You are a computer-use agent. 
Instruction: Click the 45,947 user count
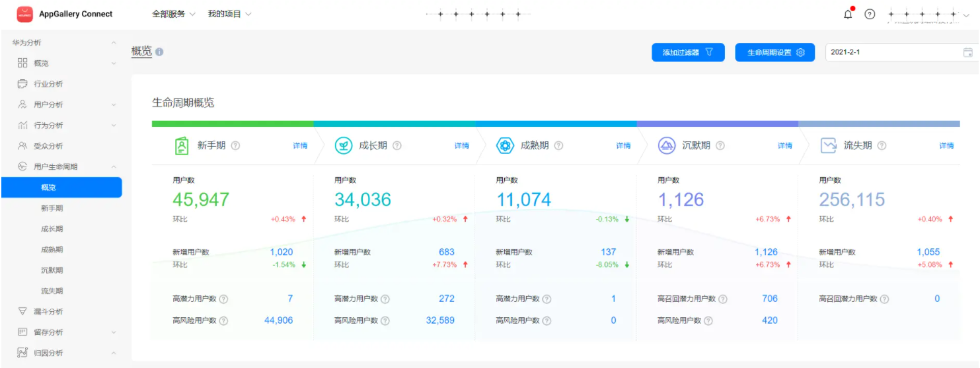click(201, 200)
